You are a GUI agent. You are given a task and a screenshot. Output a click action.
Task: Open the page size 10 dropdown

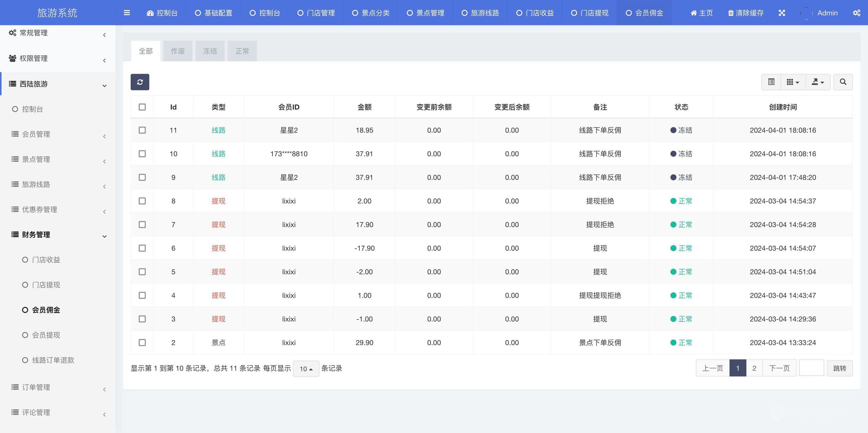coord(306,369)
